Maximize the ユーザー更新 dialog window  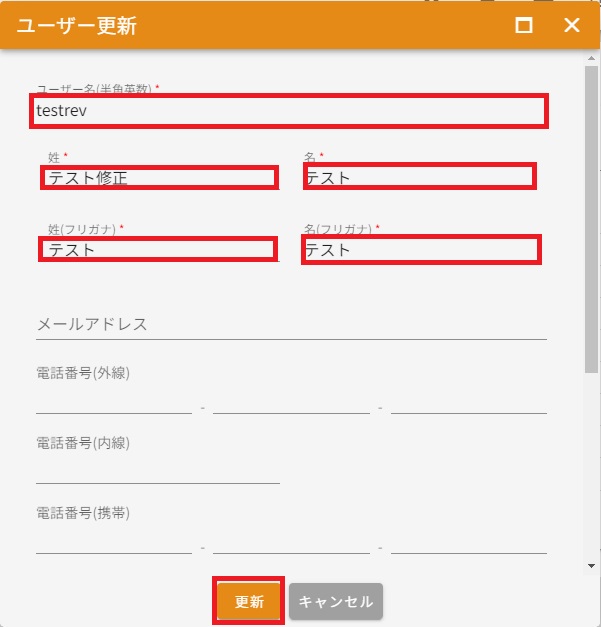coord(524,25)
